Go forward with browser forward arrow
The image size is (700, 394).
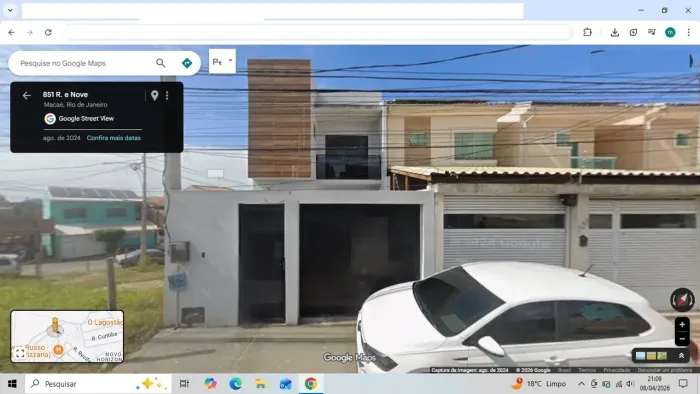coord(29,32)
